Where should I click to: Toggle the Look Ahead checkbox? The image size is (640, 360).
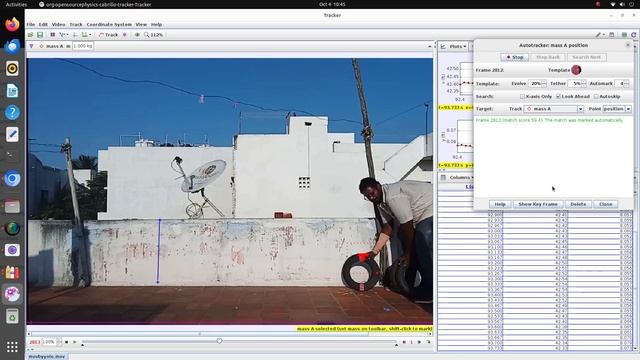click(558, 96)
